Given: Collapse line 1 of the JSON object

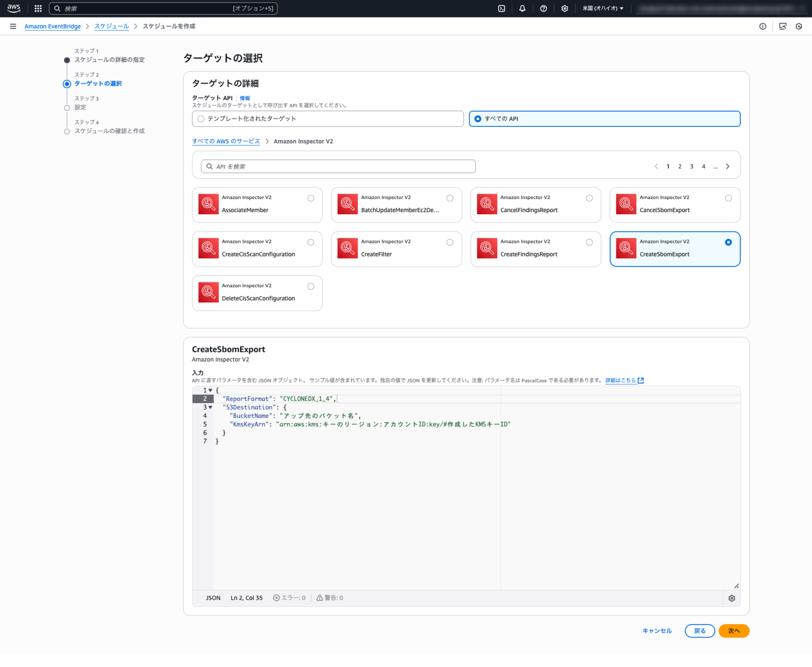Looking at the screenshot, I should [x=210, y=390].
